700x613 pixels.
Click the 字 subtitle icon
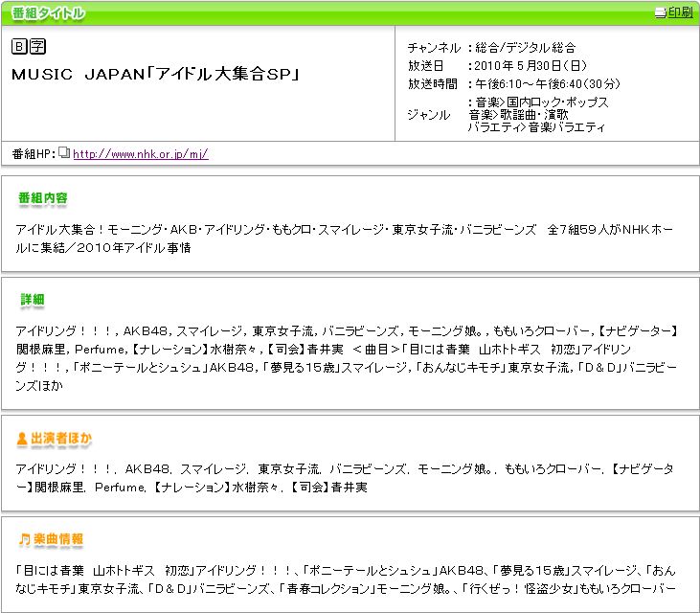(37, 46)
